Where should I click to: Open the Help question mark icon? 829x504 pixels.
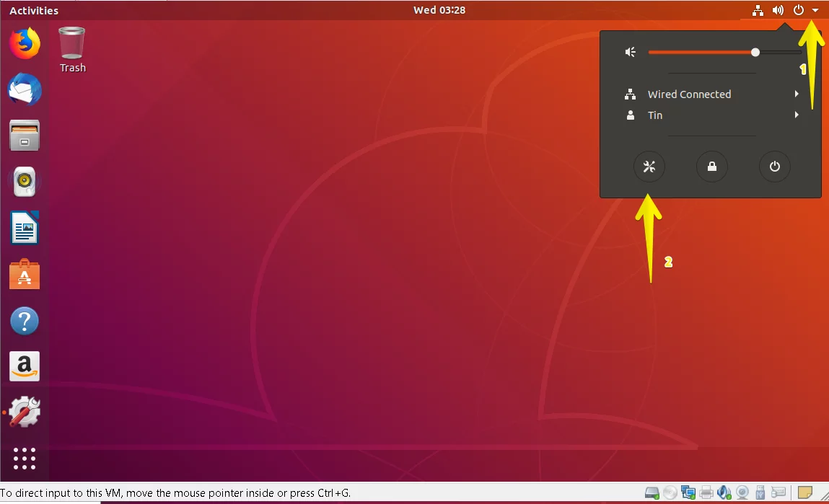(25, 321)
